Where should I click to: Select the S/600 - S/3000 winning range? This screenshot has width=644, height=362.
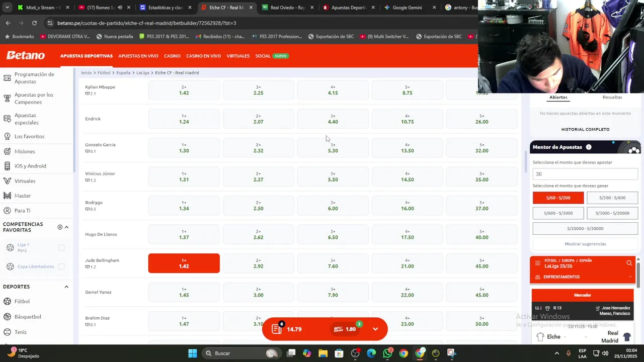click(558, 213)
